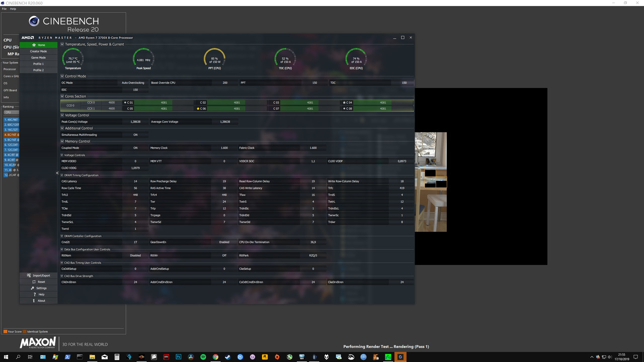Click the Reset icon in the sidebar
This screenshot has width=644, height=362.
33,282
